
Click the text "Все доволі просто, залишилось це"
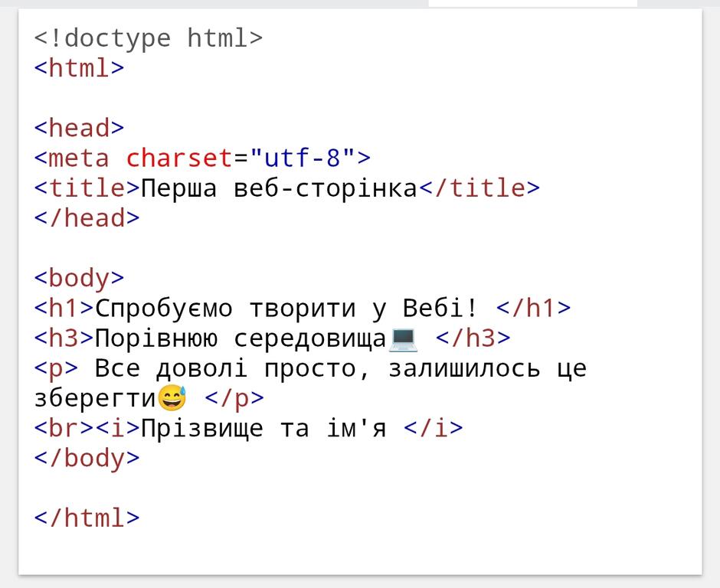click(x=341, y=368)
